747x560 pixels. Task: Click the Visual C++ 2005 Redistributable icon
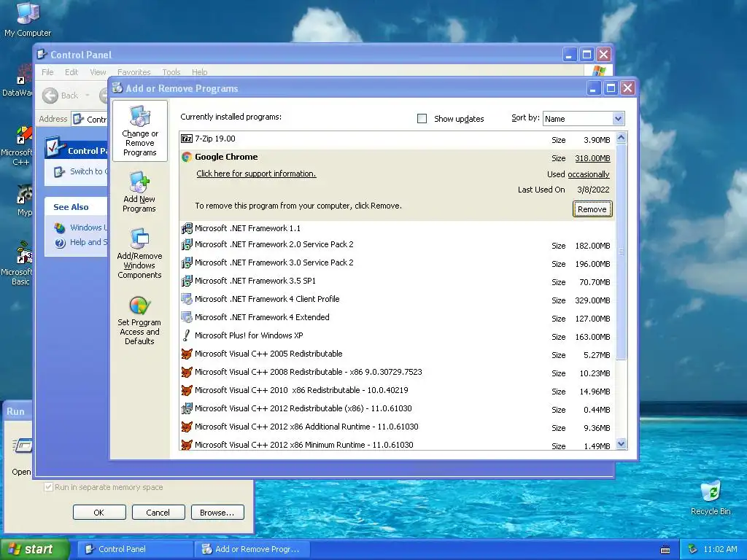pyautogui.click(x=187, y=354)
